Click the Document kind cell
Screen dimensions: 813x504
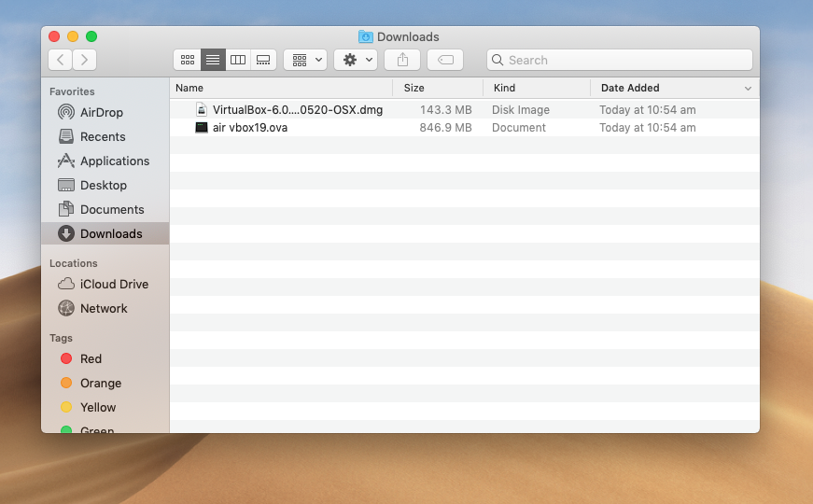coord(518,127)
